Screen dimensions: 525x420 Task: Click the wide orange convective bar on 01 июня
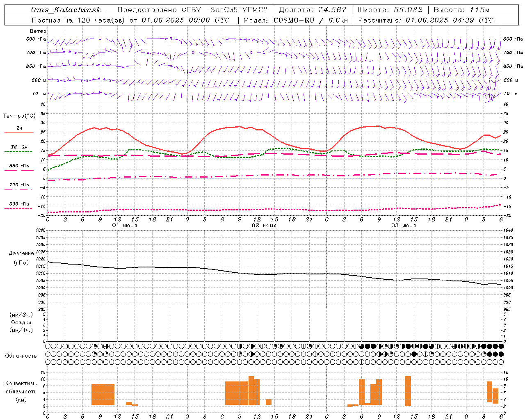[x=103, y=395]
